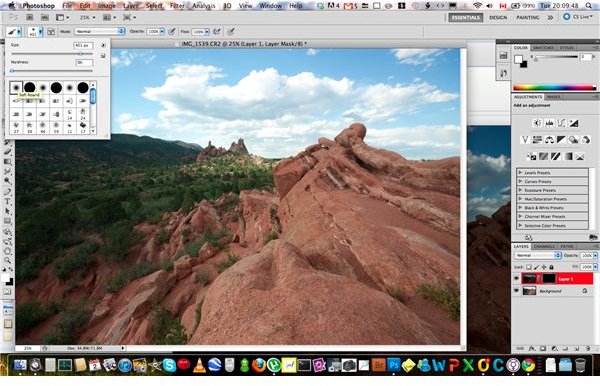
Task: Open the brush Mode dropdown set to Normal
Action: 100,31
